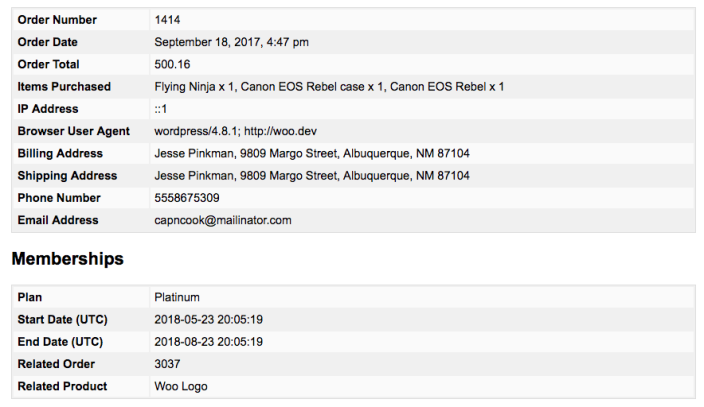Image resolution: width=704 pixels, height=407 pixels.
Task: Click the Billing Address value text
Action: tap(312, 154)
